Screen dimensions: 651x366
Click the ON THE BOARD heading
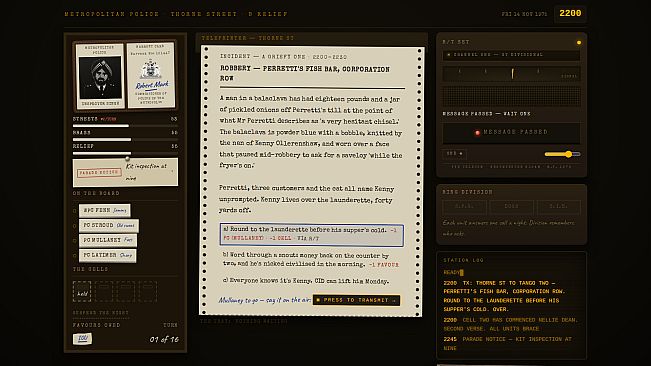point(96,193)
